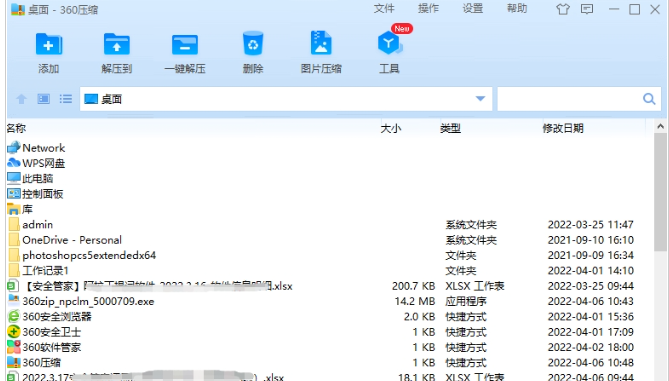This screenshot has height=381, width=669.
Task: Select the 此电脑 computer icon
Action: pyautogui.click(x=14, y=178)
